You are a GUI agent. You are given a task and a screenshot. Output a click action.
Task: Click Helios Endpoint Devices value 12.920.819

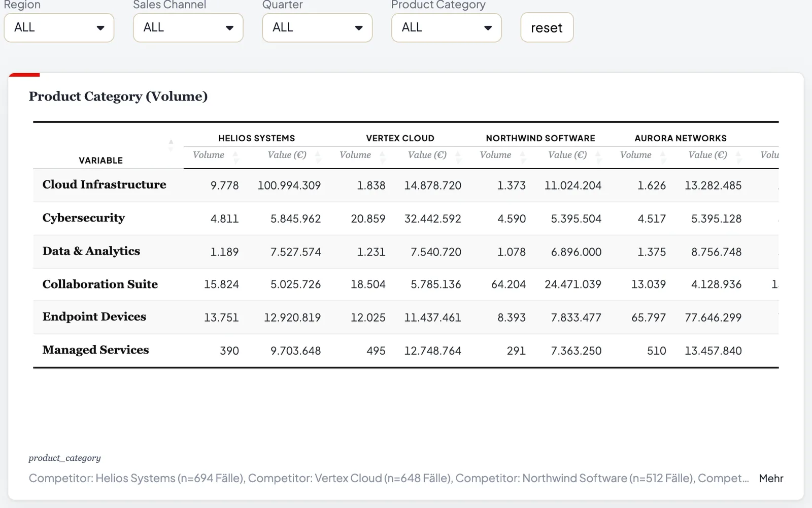point(292,317)
